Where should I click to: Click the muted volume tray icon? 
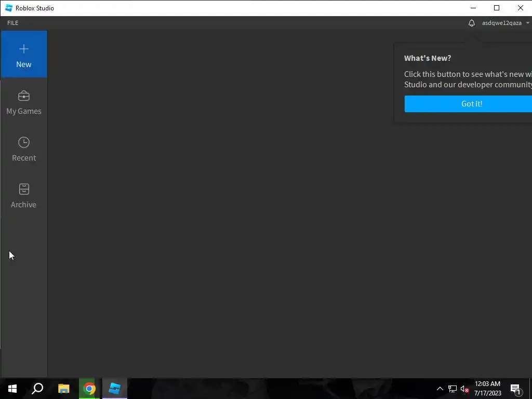click(464, 389)
